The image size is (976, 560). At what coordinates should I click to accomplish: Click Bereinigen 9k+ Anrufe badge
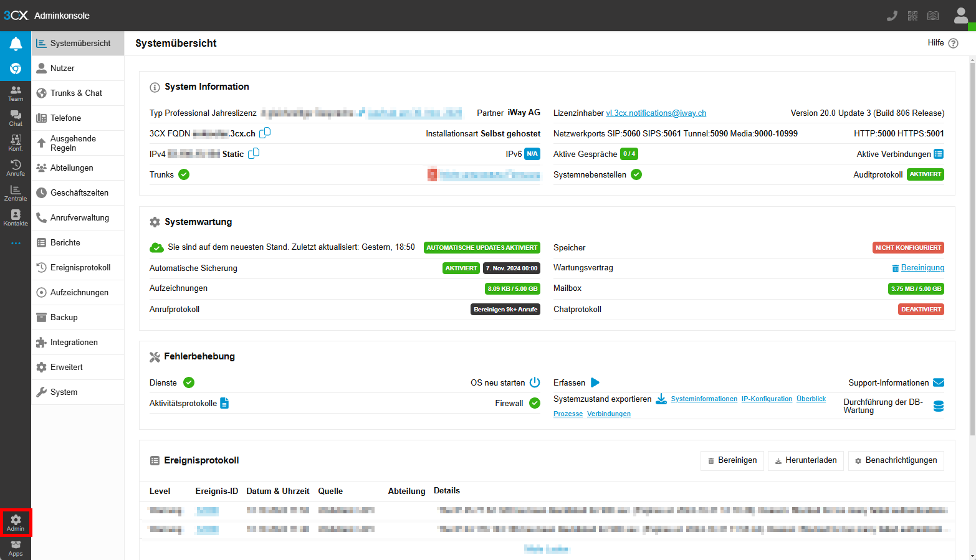505,310
